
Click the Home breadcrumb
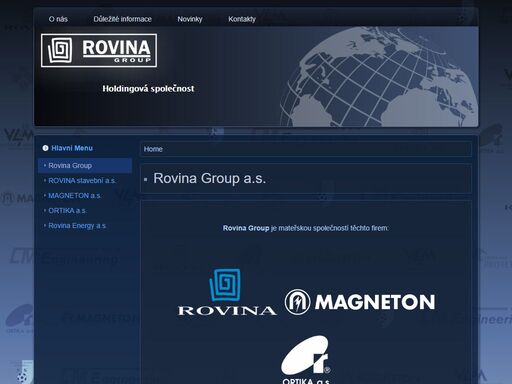[153, 149]
